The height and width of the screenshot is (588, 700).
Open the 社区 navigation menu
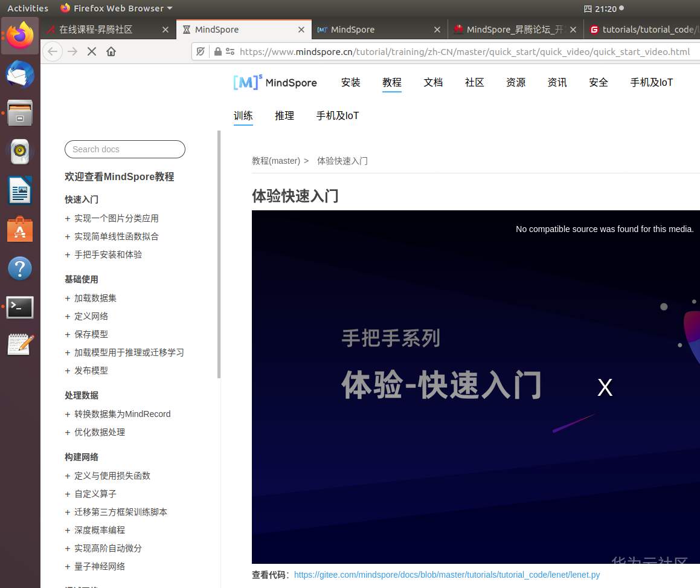474,82
